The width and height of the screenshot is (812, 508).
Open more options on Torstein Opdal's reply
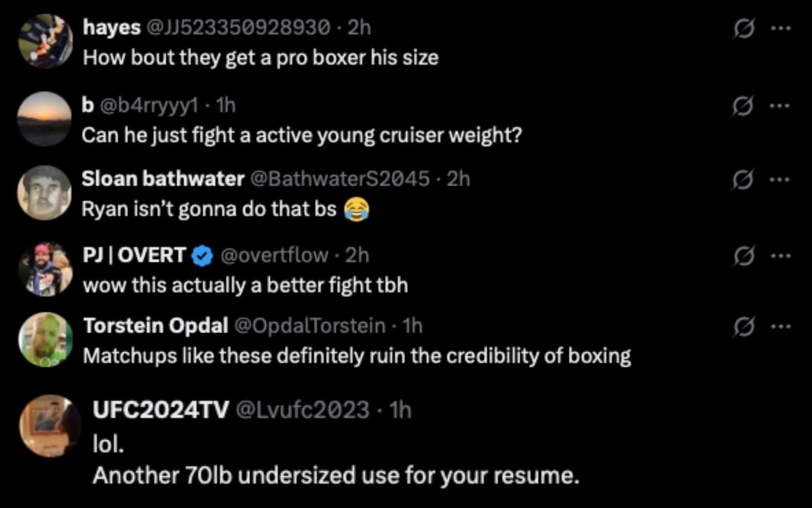click(781, 327)
